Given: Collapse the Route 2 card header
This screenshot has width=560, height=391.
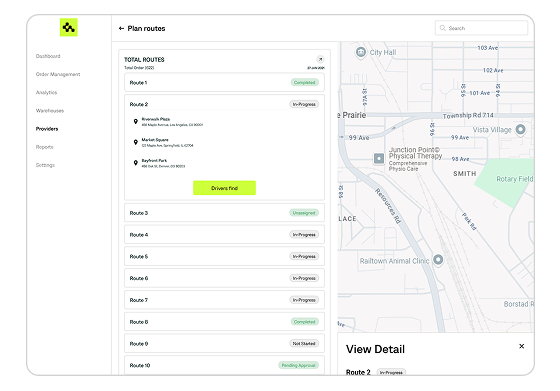Looking at the screenshot, I should [x=224, y=104].
